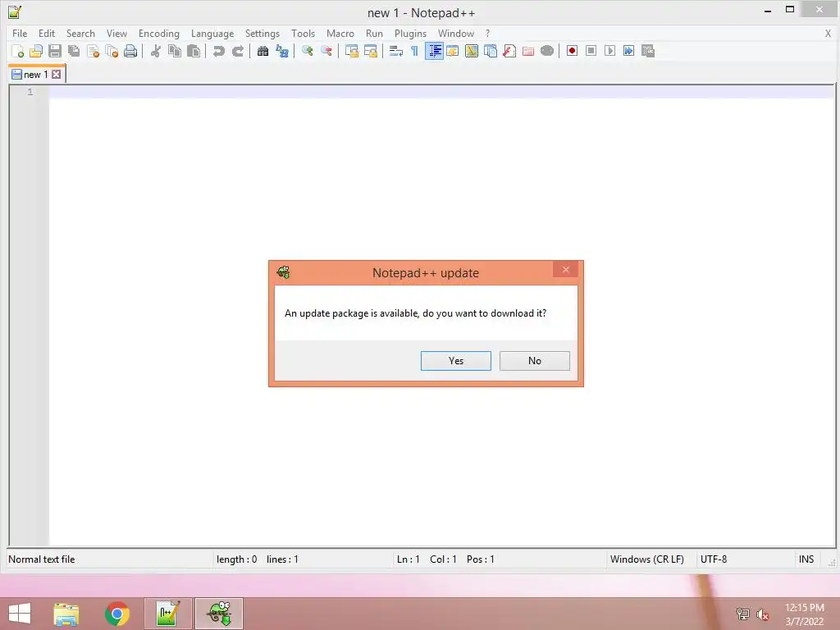The width and height of the screenshot is (840, 630).
Task: Toggle Word wrap toolbar icon
Action: (396, 51)
